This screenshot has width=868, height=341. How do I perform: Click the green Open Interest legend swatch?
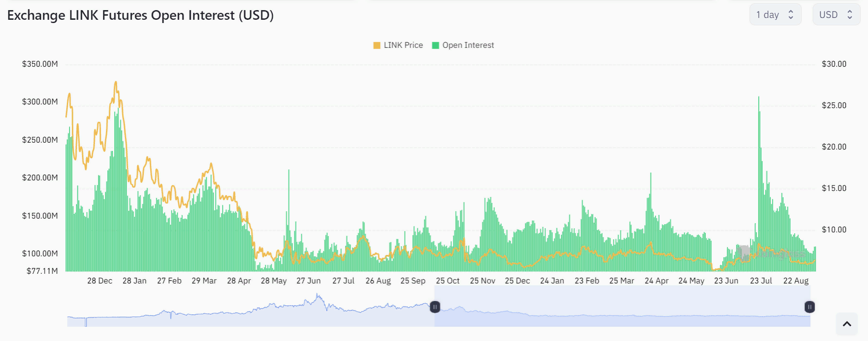435,45
